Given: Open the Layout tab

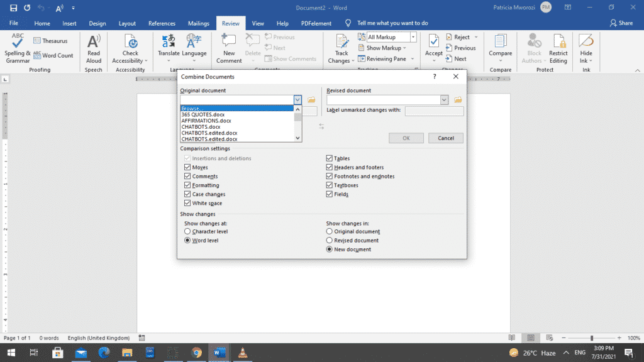Looking at the screenshot, I should click(x=127, y=23).
